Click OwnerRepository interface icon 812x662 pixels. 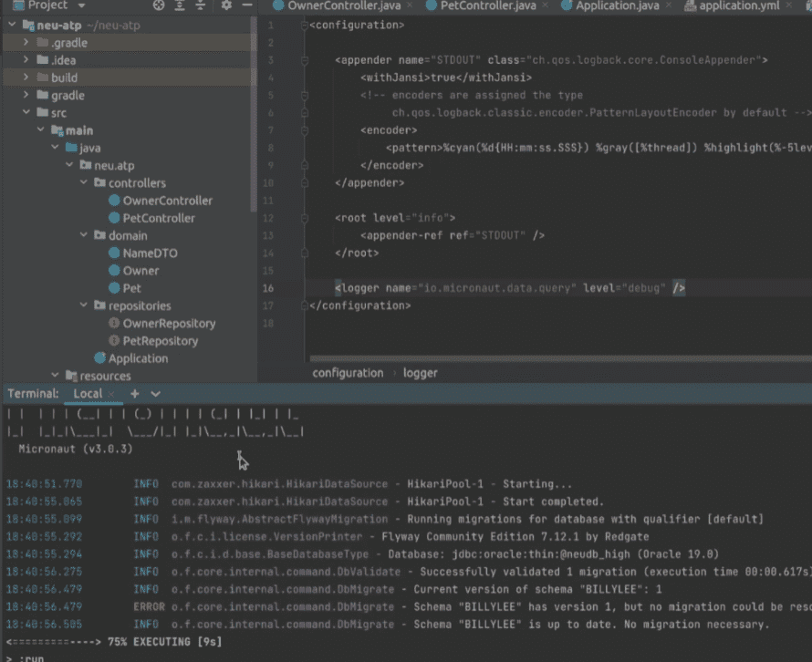click(x=114, y=324)
